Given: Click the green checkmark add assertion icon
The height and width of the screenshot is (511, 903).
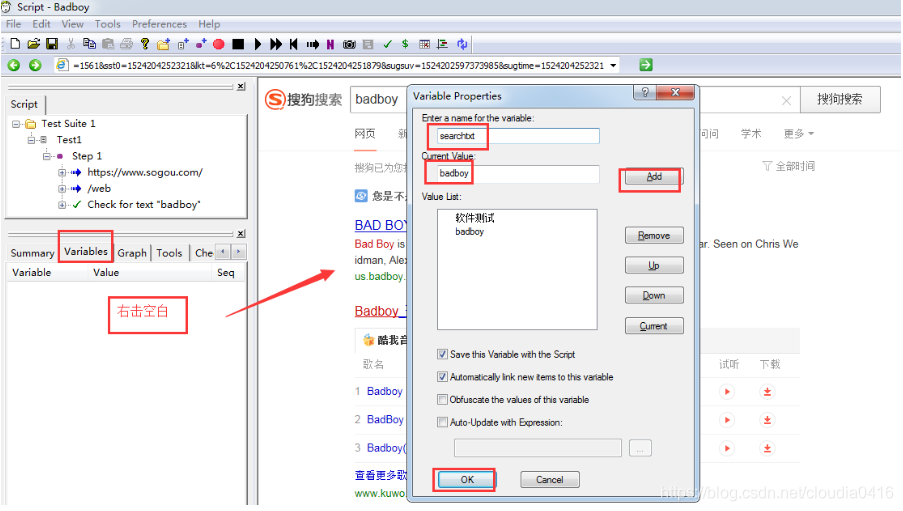Looking at the screenshot, I should point(388,44).
